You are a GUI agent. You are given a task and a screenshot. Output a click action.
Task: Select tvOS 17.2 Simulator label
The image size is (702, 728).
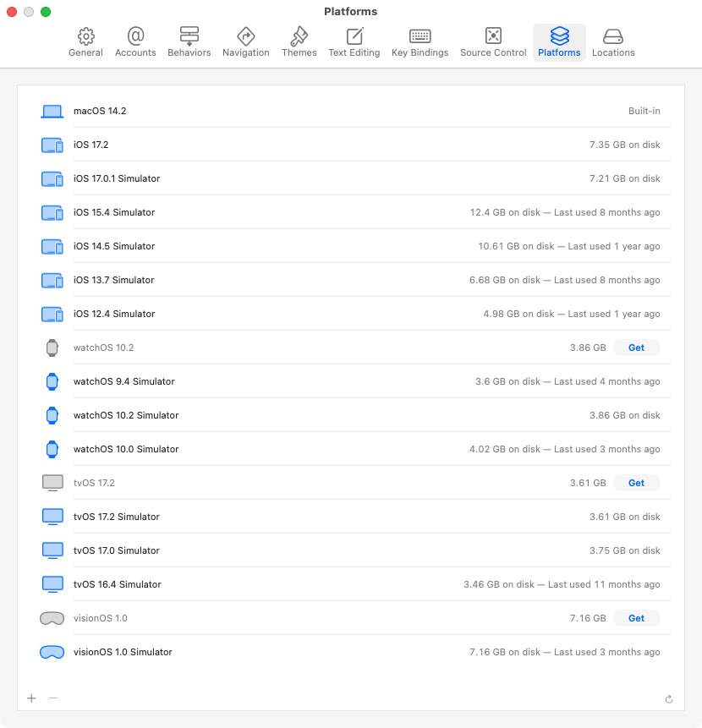click(117, 517)
